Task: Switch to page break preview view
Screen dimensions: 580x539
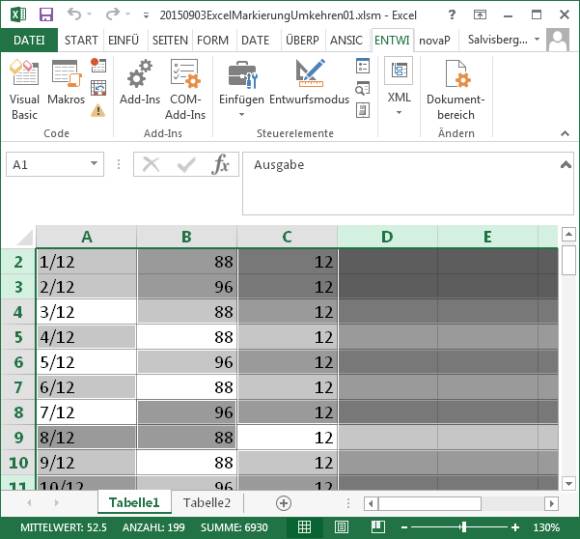Action: 378,527
